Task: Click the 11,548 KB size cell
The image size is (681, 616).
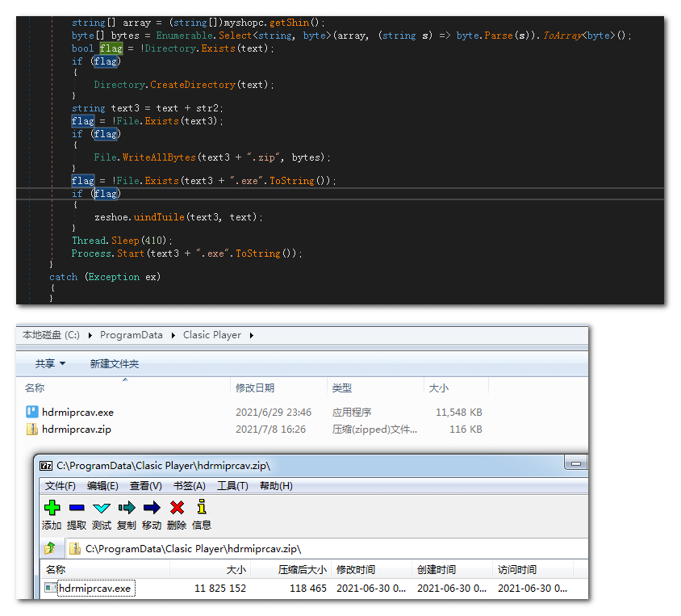Action: pyautogui.click(x=458, y=413)
